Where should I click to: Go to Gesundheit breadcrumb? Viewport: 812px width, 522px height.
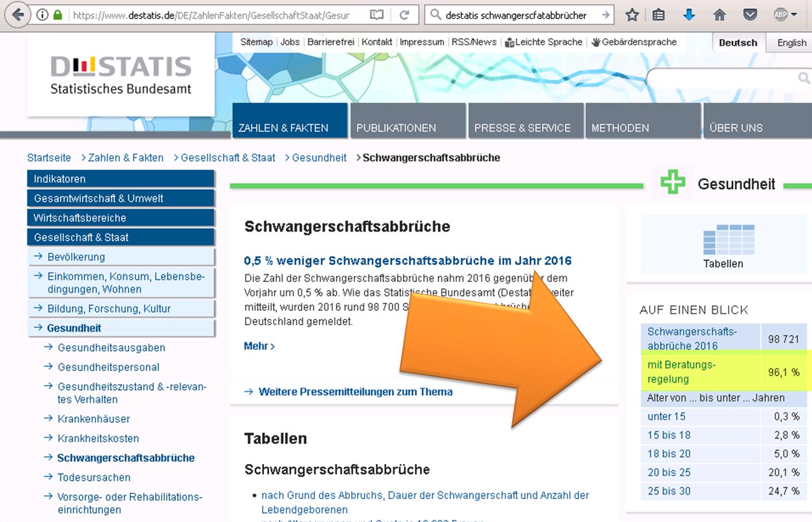point(319,158)
